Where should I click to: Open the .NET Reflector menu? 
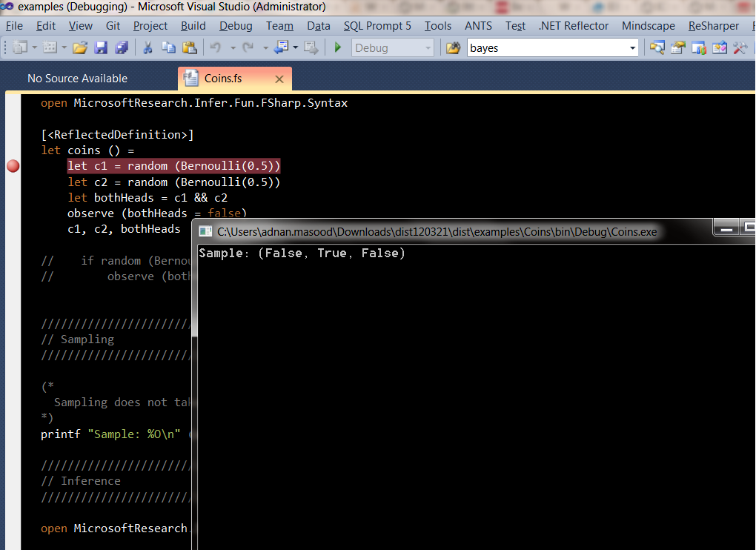coord(574,25)
